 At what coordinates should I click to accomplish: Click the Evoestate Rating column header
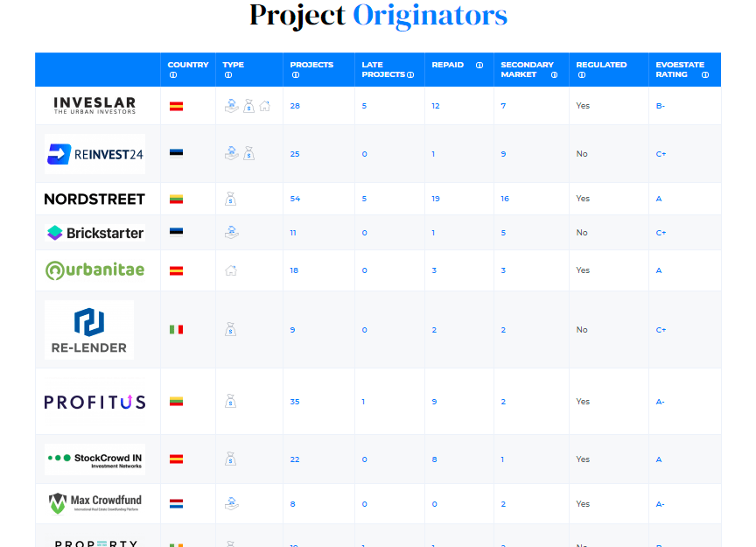[684, 69]
